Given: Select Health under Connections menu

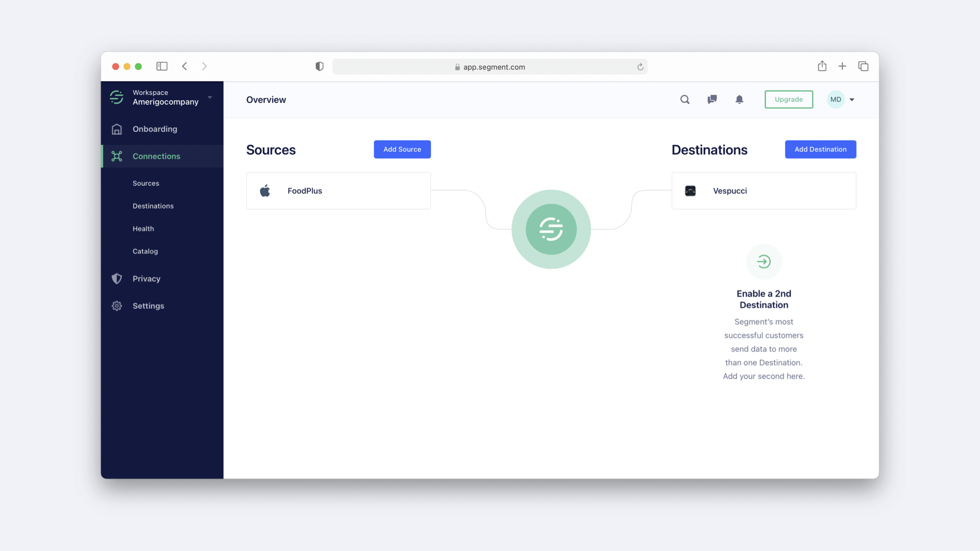Looking at the screenshot, I should [143, 228].
